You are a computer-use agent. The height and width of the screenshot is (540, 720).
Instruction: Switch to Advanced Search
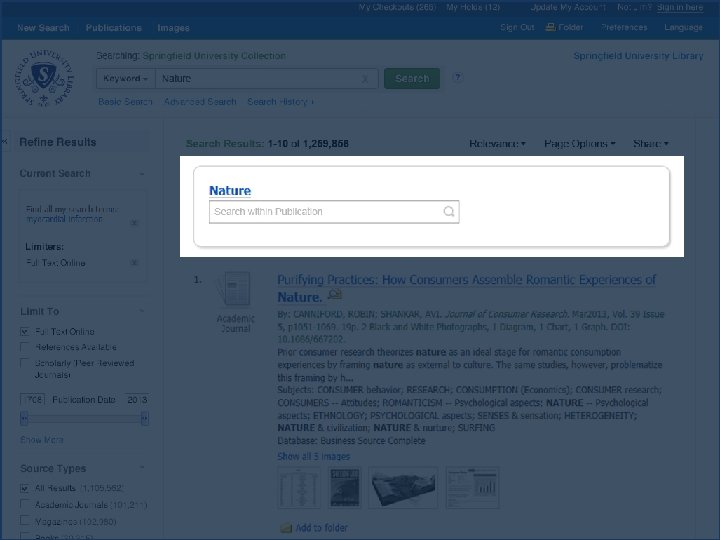tap(200, 101)
